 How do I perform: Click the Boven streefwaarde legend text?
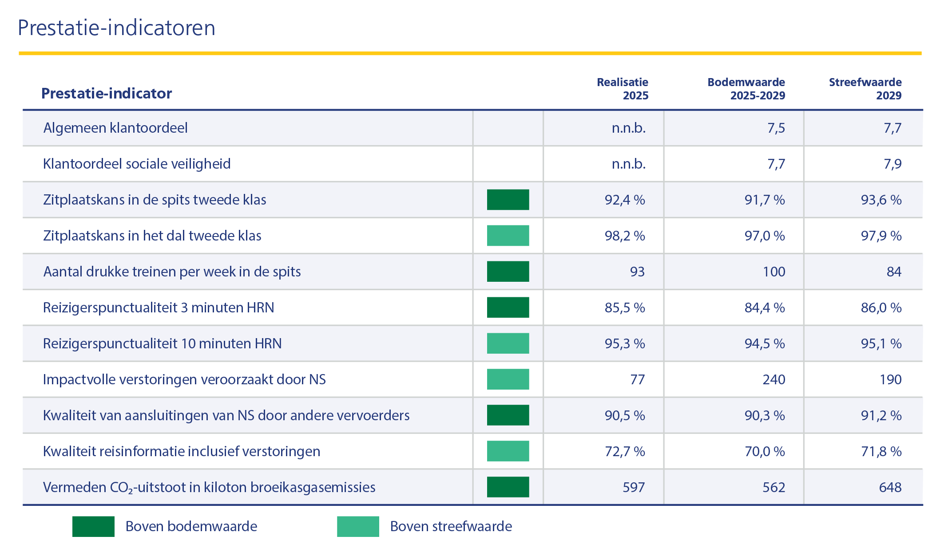click(x=451, y=526)
